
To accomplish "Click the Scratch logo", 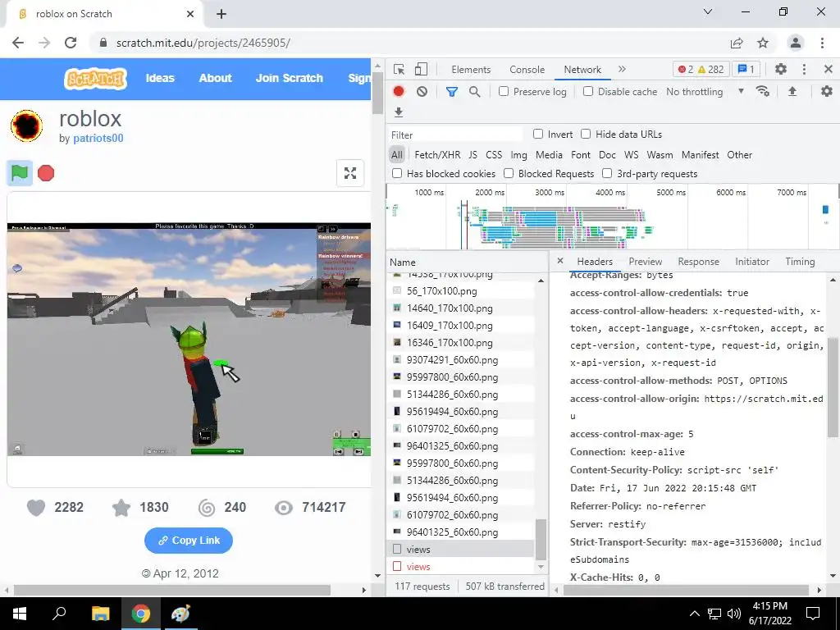I will (x=95, y=78).
